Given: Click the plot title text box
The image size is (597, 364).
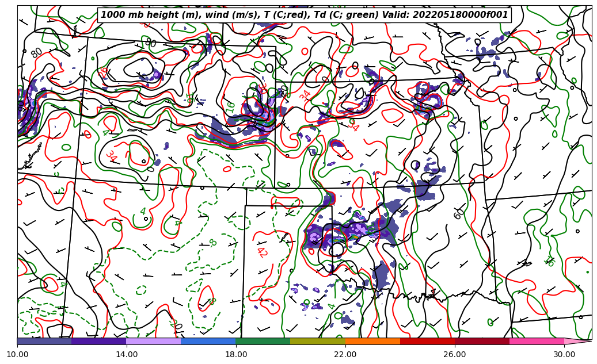Looking at the screenshot, I should pos(305,15).
